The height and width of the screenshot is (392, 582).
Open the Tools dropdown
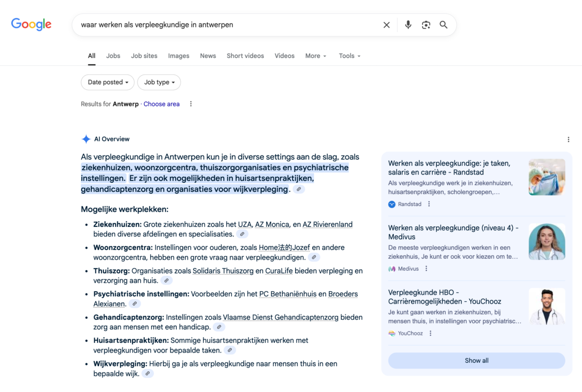[x=349, y=56]
